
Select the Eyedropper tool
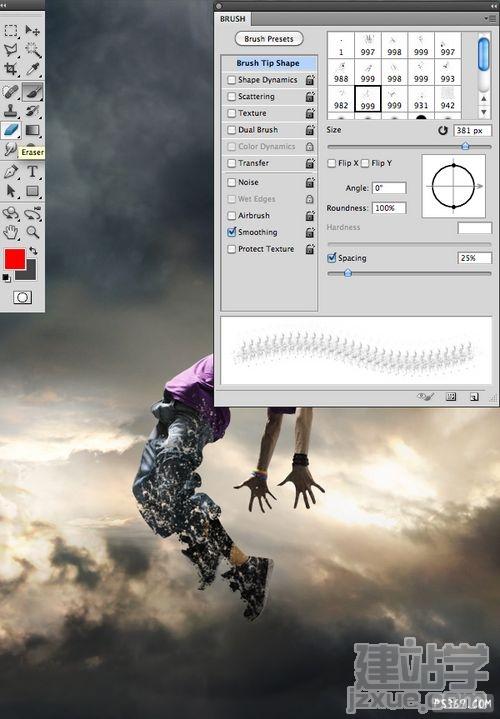(x=32, y=69)
